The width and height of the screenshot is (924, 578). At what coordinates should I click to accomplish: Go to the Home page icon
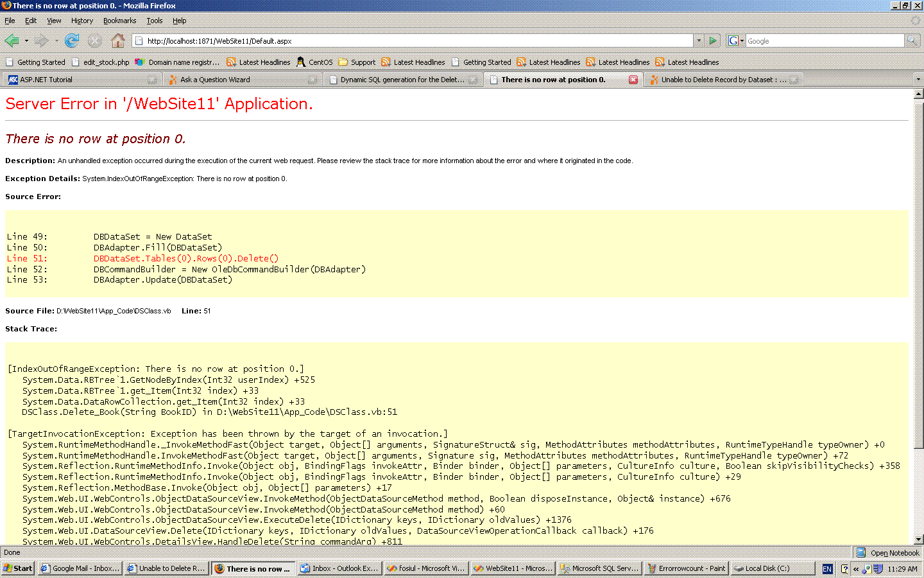pyautogui.click(x=118, y=40)
